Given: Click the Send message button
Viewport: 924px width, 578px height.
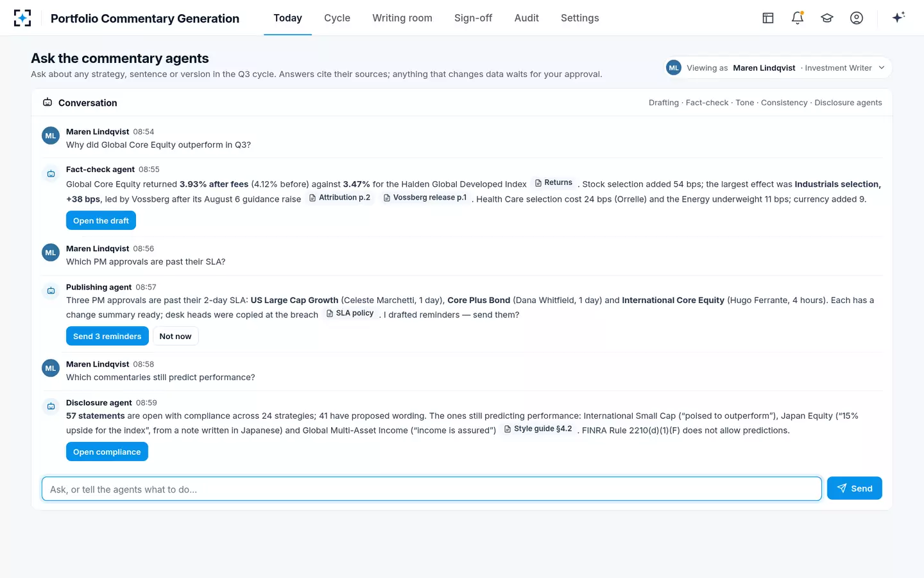Looking at the screenshot, I should [x=854, y=488].
